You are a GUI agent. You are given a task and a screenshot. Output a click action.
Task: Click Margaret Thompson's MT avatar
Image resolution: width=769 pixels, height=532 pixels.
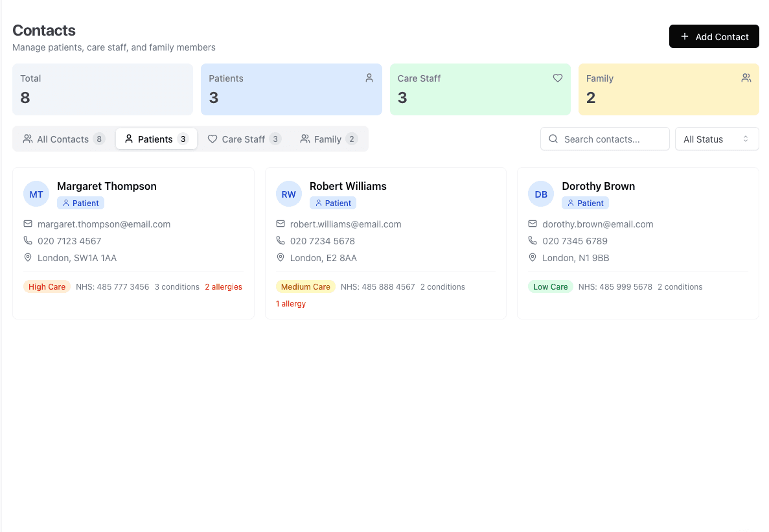coord(36,193)
